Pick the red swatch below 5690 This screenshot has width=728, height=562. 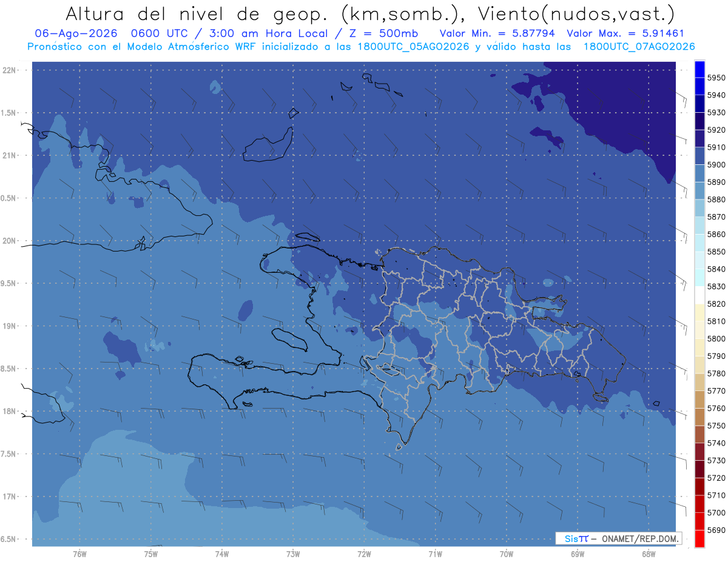(x=699, y=538)
